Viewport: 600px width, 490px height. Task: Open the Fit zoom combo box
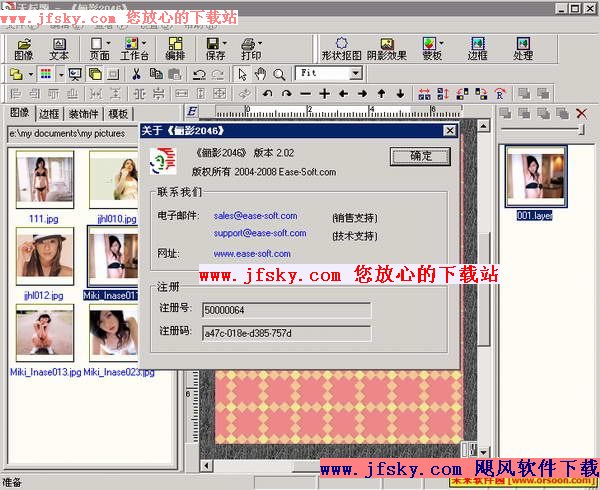point(356,73)
